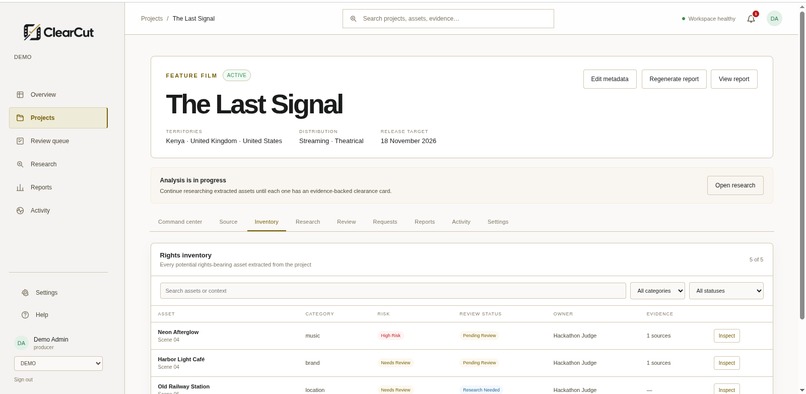Open the notifications bell
Image resolution: width=806 pixels, height=394 pixels.
(751, 19)
